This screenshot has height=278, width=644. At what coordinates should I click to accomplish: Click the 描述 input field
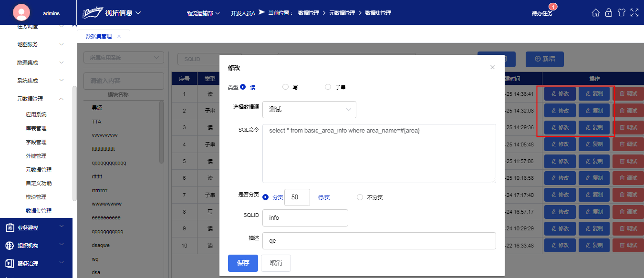pyautogui.click(x=379, y=241)
